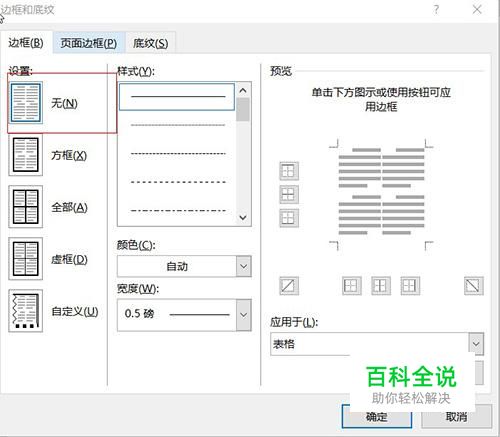Viewport: 500px width, 437px height.
Task: Click the help question mark icon
Action: [436, 10]
